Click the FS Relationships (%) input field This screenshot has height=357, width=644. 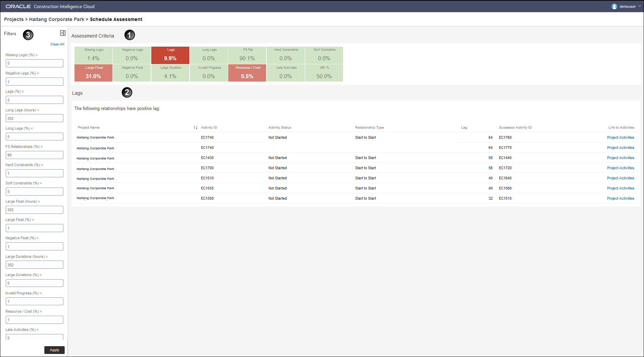pos(34,155)
